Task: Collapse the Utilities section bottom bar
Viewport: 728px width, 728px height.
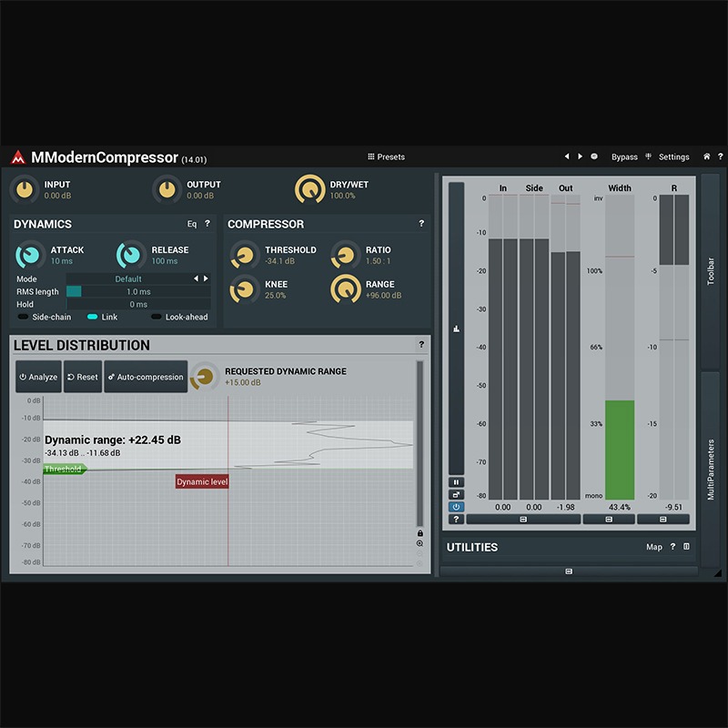Action: (x=569, y=571)
